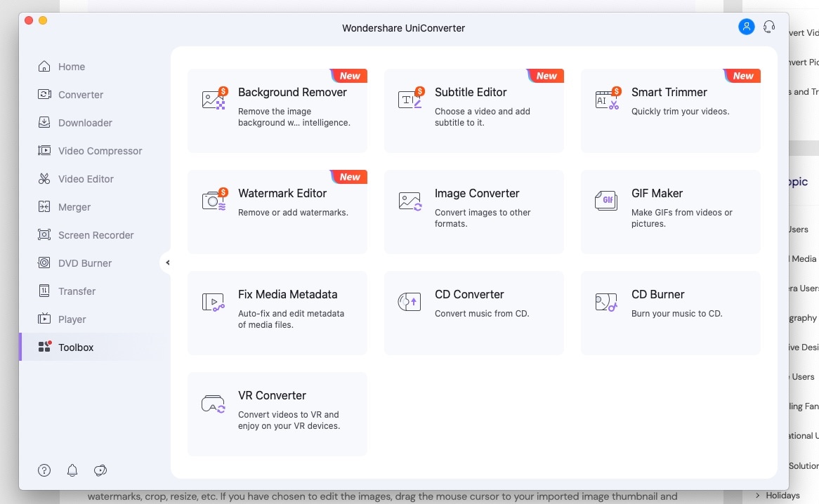Screen dimensions: 819x504
Task: Click the Toolbox grid icon
Action: tap(45, 347)
